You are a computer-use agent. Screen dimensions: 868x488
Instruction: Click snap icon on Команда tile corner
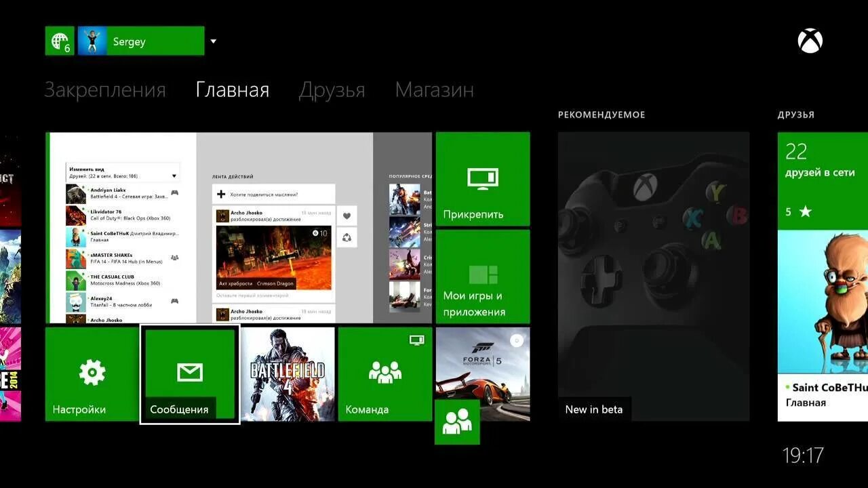[x=417, y=340]
